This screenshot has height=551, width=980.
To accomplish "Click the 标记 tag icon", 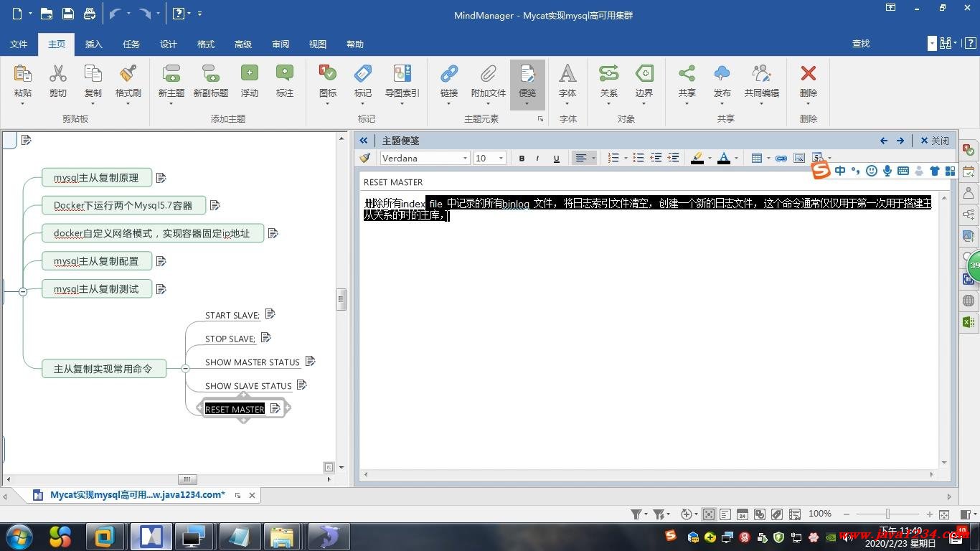I will coord(363,73).
